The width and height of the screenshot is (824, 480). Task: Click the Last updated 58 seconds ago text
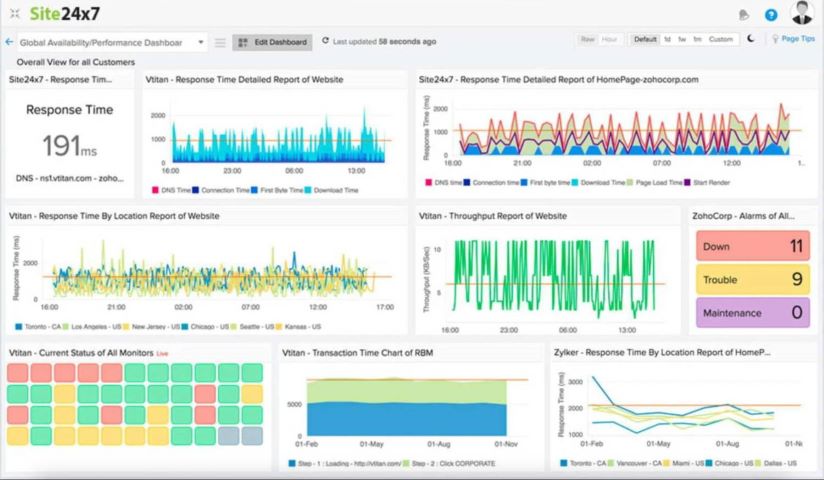pos(385,42)
